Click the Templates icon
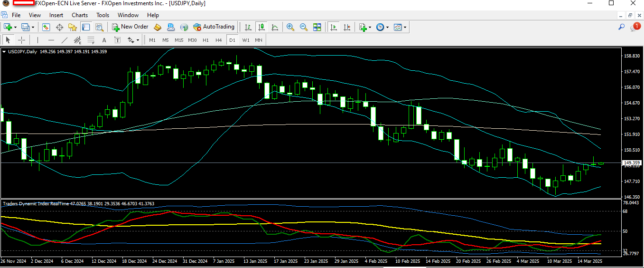 pyautogui.click(x=398, y=27)
